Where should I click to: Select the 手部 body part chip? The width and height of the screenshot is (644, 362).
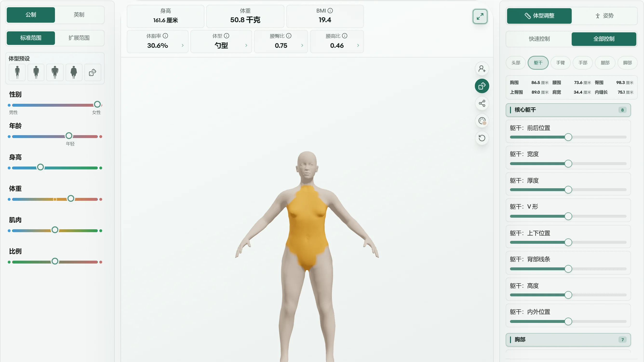[583, 63]
